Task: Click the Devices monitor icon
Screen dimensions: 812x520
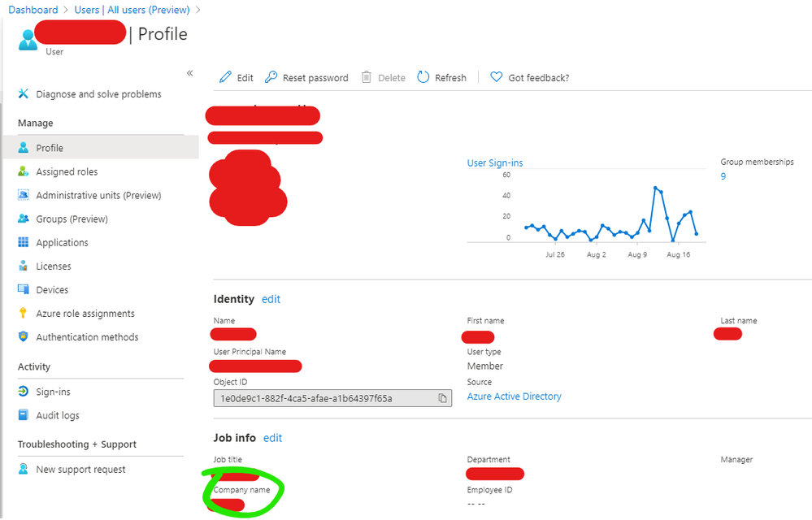Action: [x=24, y=289]
